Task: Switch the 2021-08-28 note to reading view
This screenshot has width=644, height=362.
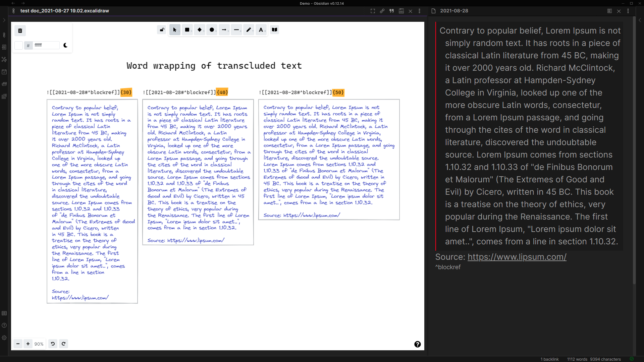Action: coord(609,11)
